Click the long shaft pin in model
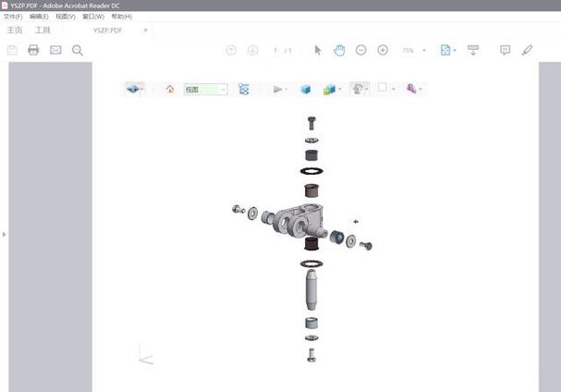The image size is (561, 392). (311, 290)
